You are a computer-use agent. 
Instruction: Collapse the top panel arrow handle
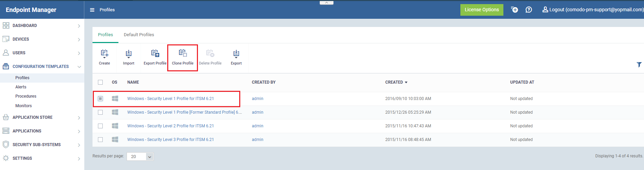pyautogui.click(x=327, y=2)
